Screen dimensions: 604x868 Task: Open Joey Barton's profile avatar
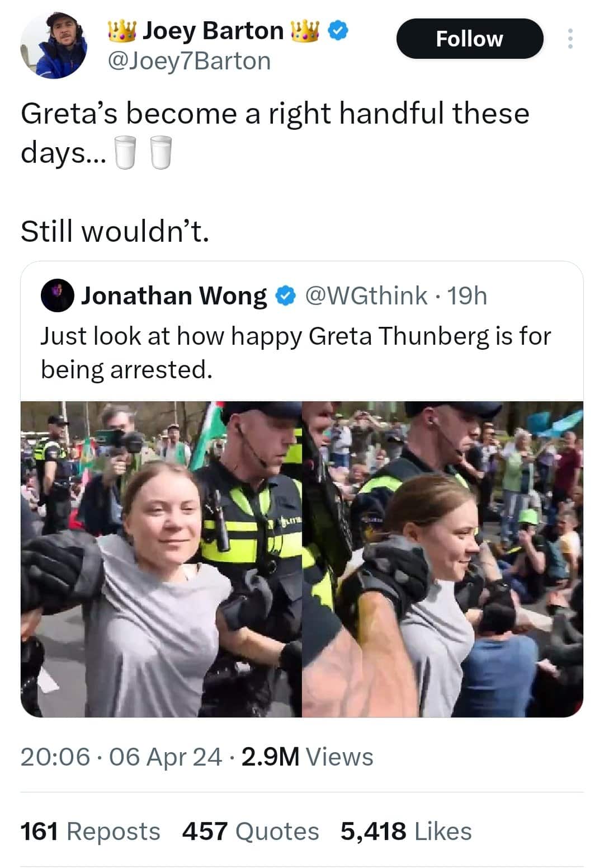54,45
